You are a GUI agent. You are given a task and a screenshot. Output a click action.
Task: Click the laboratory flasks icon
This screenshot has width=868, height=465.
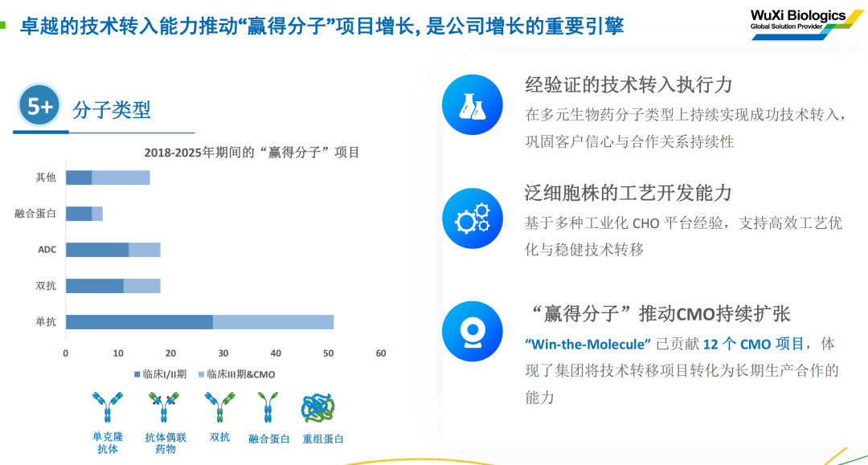[x=472, y=105]
